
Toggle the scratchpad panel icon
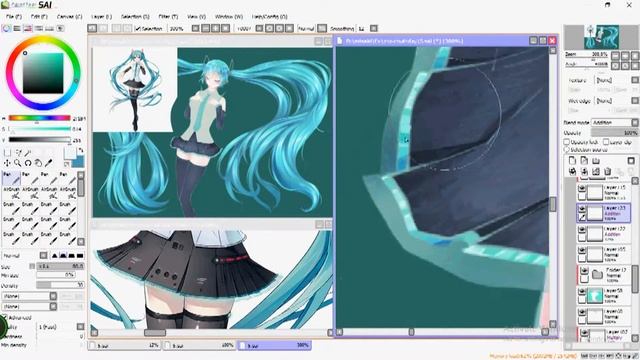pos(60,28)
